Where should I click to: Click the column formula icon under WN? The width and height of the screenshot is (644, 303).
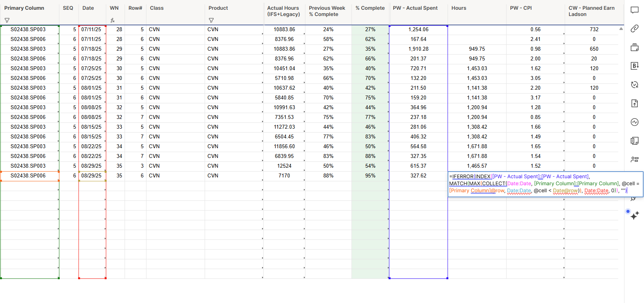coord(112,20)
